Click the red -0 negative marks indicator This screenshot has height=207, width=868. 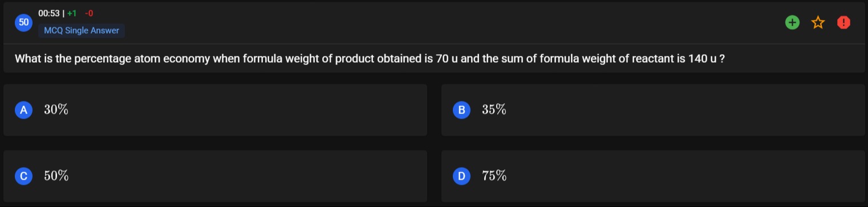click(x=88, y=13)
